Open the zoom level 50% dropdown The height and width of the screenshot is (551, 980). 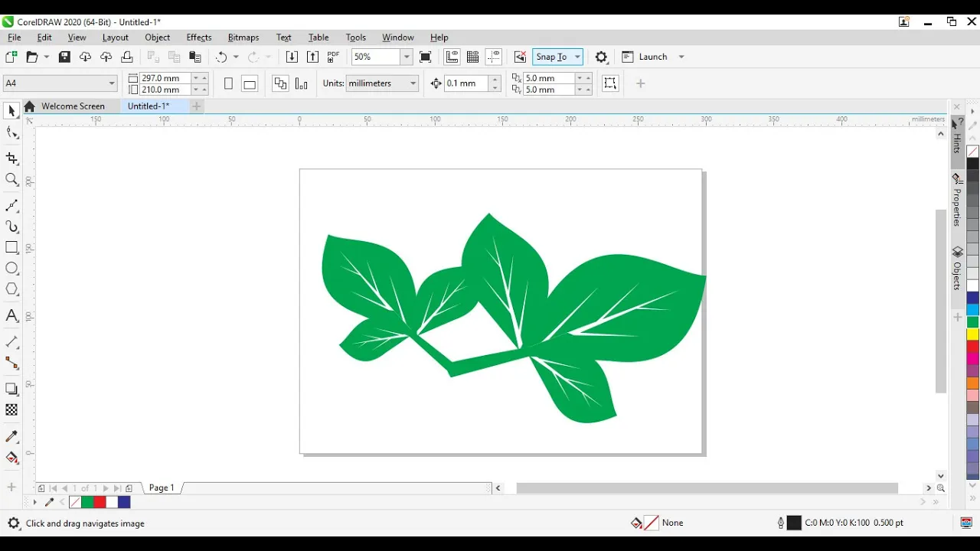point(407,57)
